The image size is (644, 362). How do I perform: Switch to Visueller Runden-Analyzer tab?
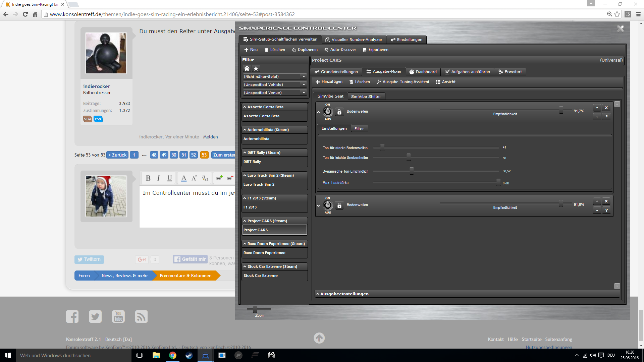(x=354, y=40)
